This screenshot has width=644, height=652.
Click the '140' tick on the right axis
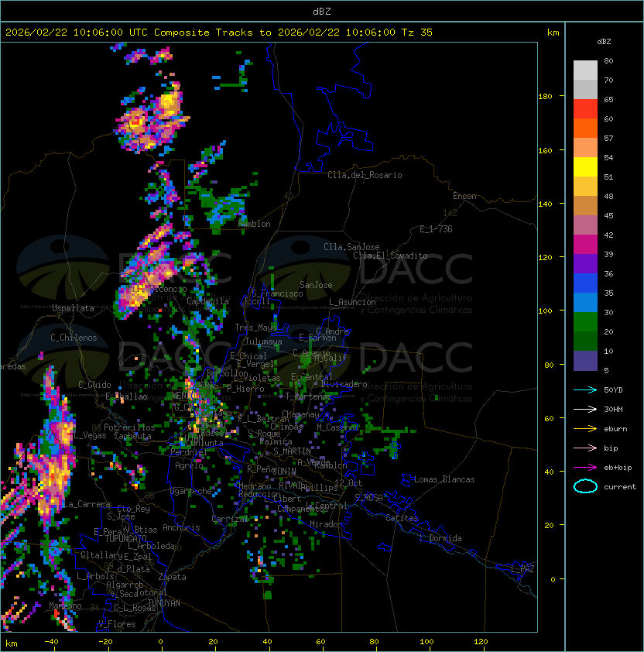545,204
